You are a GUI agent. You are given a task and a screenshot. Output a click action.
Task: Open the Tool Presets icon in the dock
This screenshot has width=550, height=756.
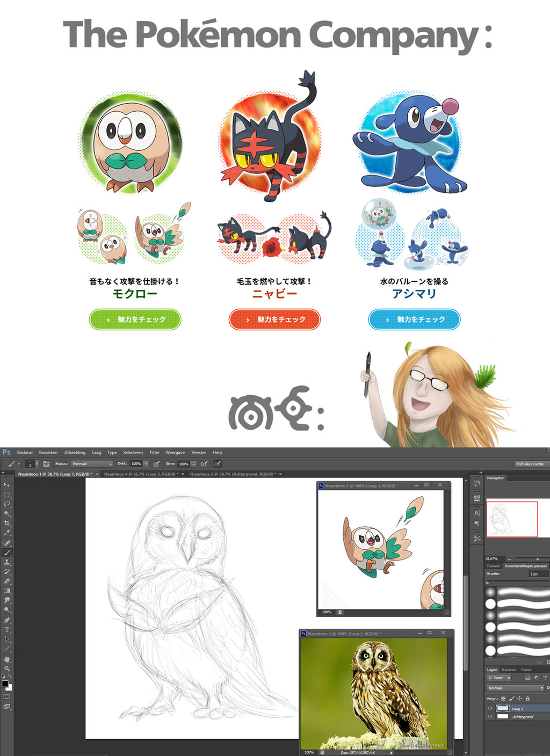477,538
